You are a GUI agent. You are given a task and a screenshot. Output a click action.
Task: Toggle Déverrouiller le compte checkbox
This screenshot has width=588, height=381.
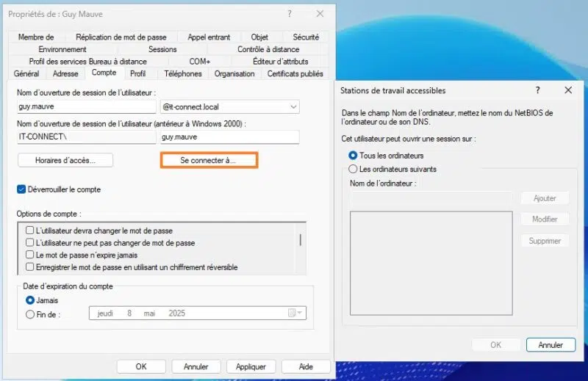(21, 189)
